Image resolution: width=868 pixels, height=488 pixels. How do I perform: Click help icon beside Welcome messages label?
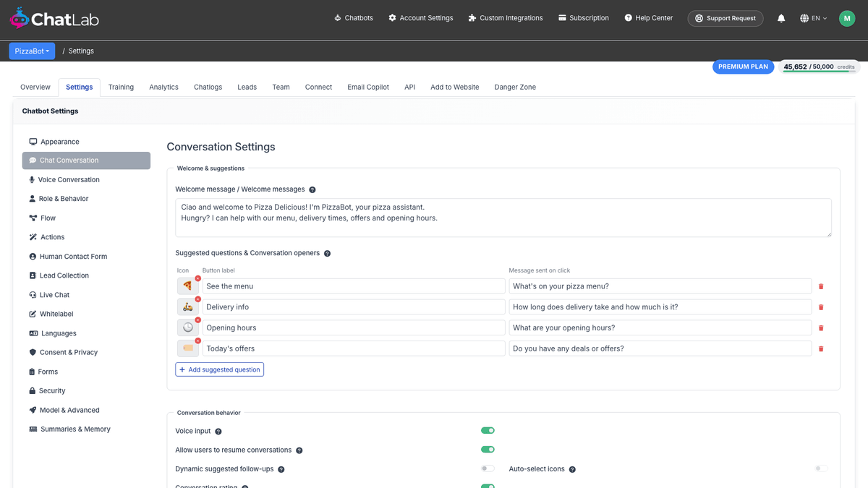[312, 189]
